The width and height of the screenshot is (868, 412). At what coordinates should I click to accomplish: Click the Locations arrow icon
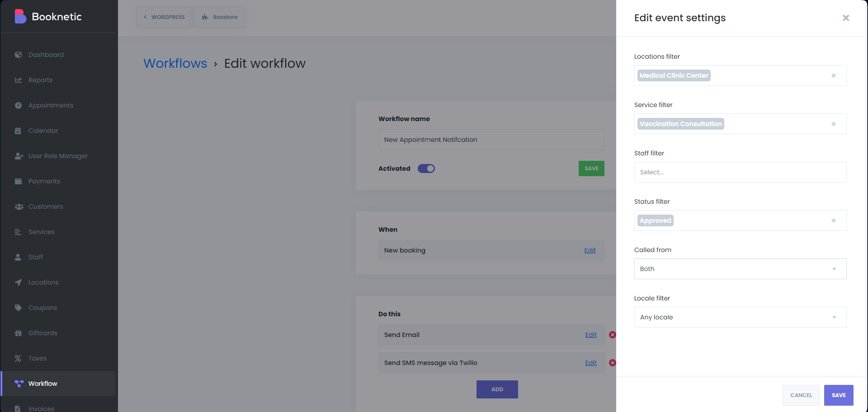point(18,282)
